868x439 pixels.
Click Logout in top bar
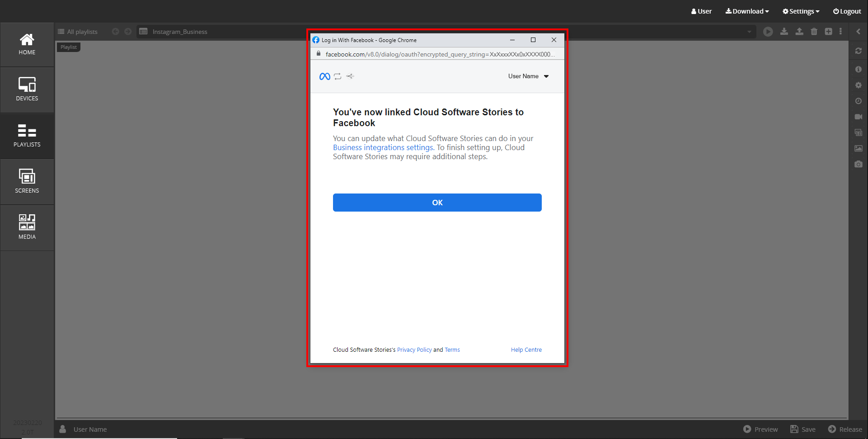point(847,11)
